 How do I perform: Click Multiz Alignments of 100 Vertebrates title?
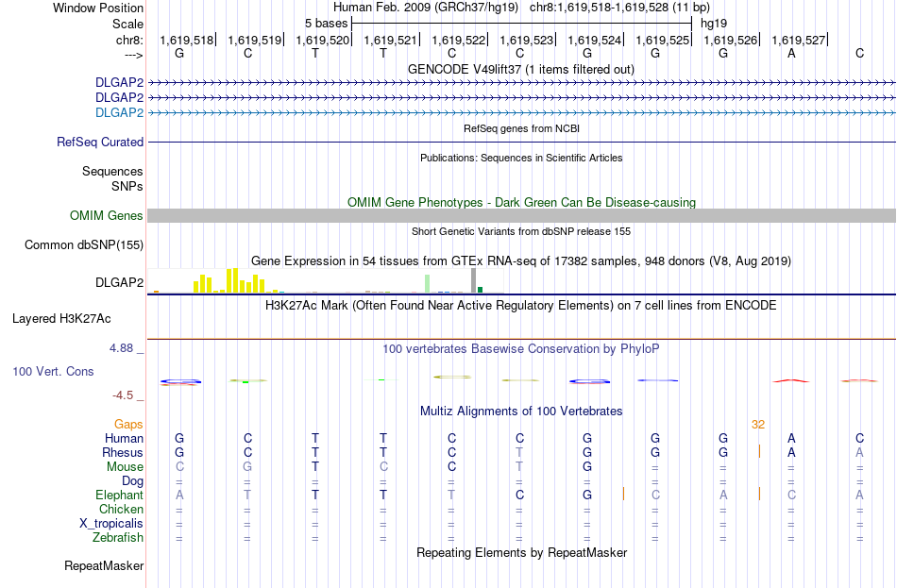(x=521, y=412)
